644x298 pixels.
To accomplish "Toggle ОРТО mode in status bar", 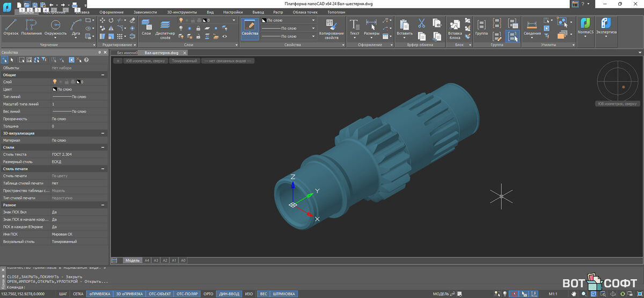I will click(x=208, y=294).
